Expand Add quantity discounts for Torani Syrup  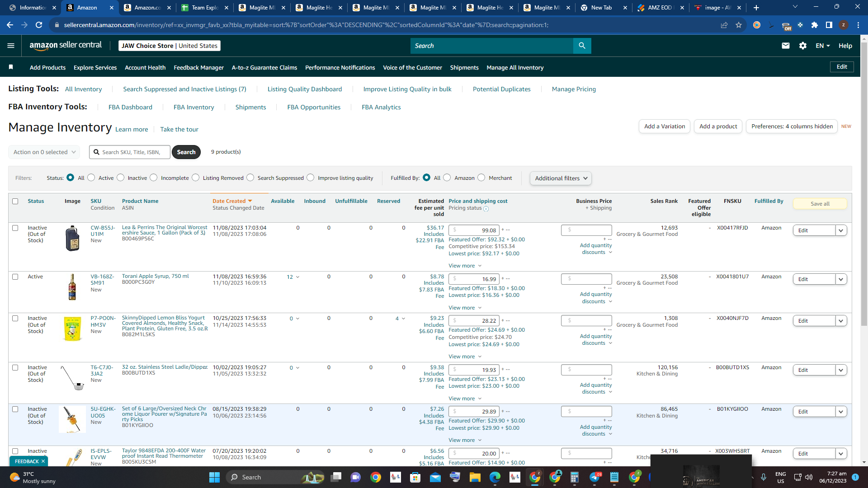[596, 298]
